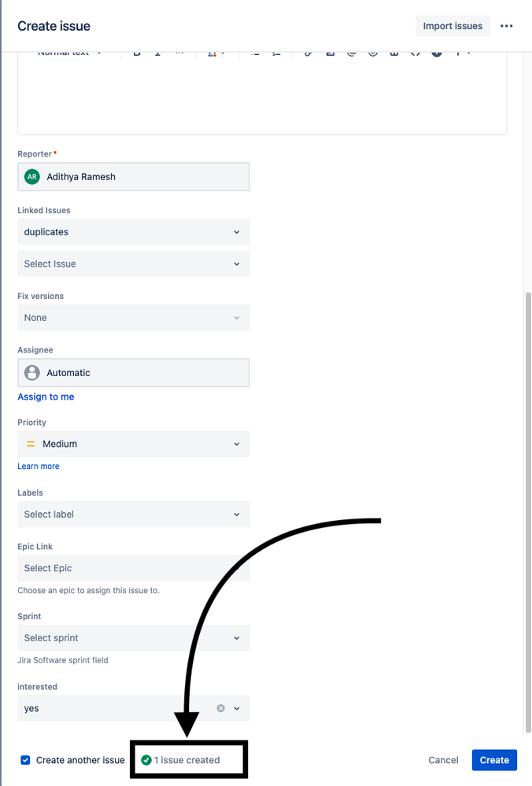Insert an emoji from the editor toolbar
This screenshot has height=786, width=532.
click(372, 53)
